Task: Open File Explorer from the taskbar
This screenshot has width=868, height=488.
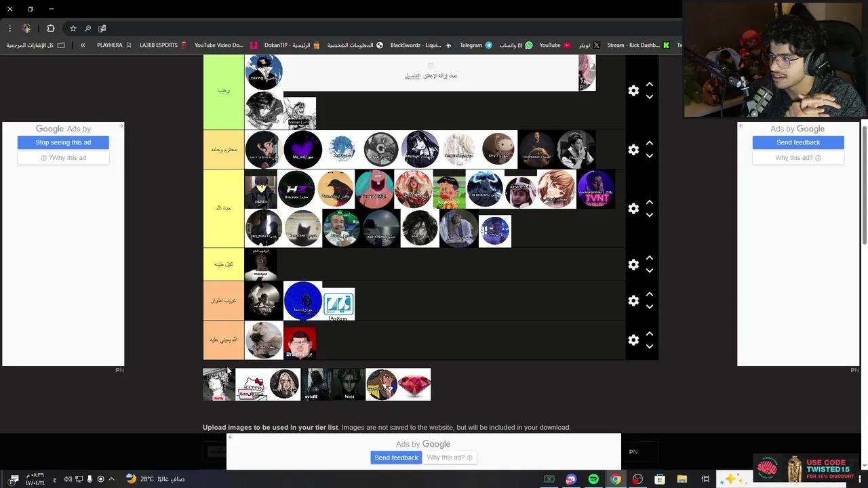Action: 682,479
